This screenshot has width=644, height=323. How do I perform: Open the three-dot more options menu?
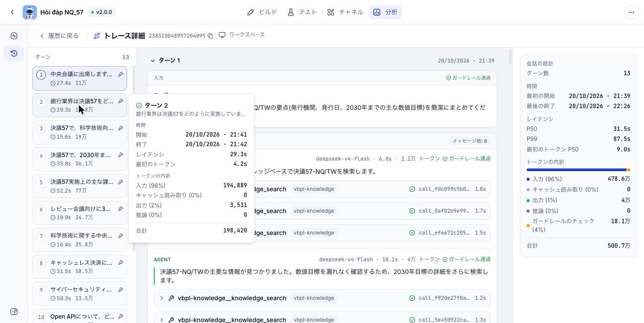(632, 12)
